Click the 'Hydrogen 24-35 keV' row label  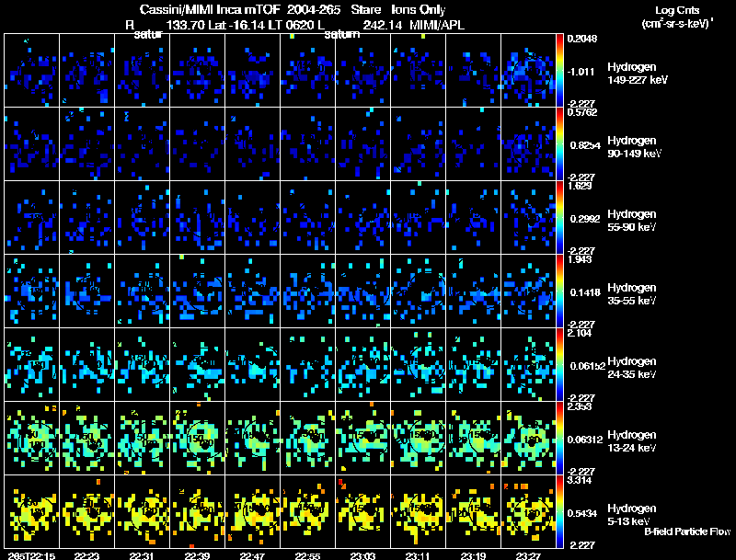point(632,368)
